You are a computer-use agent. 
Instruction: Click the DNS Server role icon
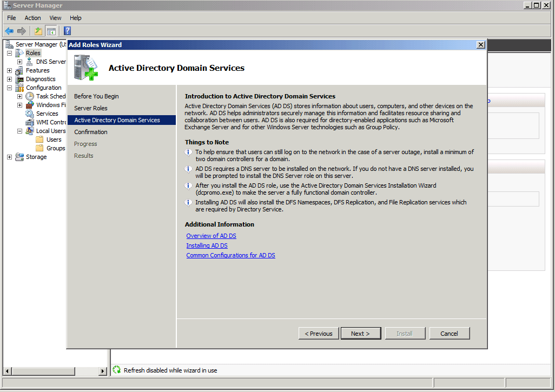point(30,62)
